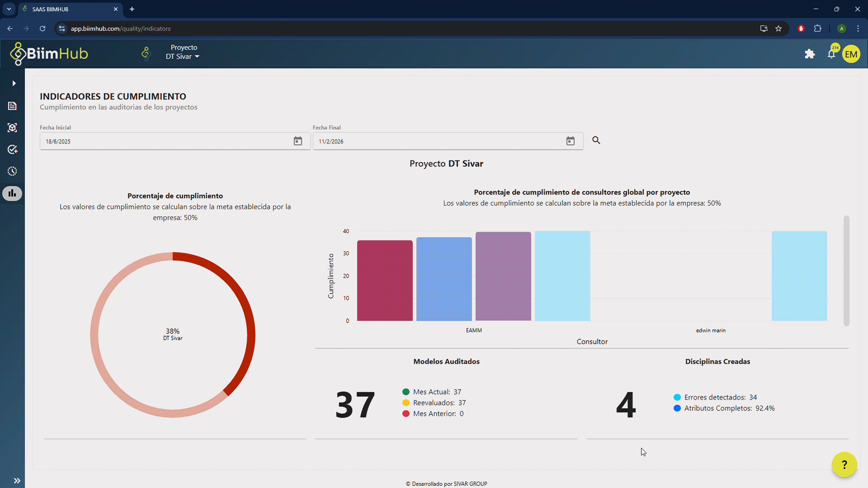Toggle the ad blocker extension icon
The image size is (868, 488).
point(801,28)
